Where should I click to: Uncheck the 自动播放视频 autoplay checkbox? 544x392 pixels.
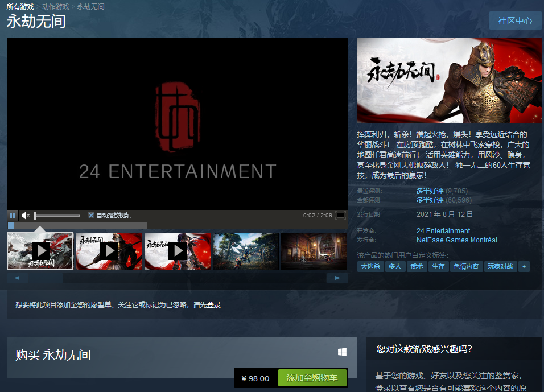pyautogui.click(x=91, y=216)
